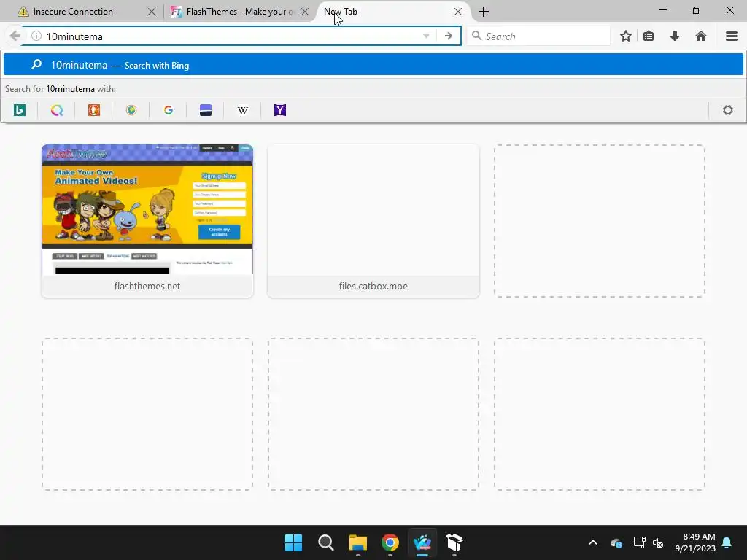
Task: Search with the Bing engine icon
Action: pyautogui.click(x=20, y=111)
